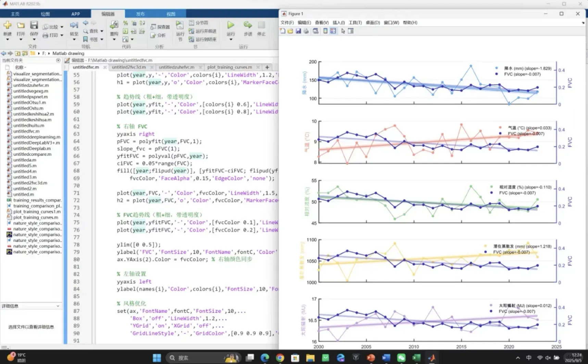The image size is (588, 364).
Task: Click the 分析 (Analyze) button
Action: coord(158,35)
